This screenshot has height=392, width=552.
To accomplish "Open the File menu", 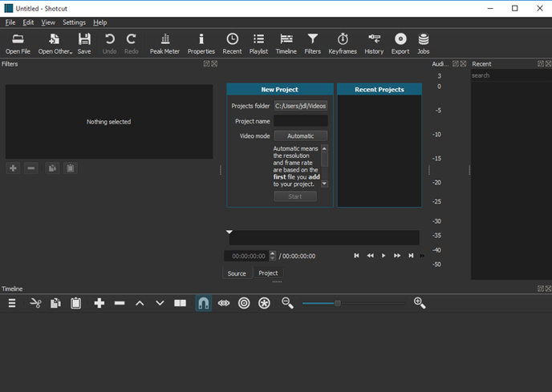I will click(10, 22).
